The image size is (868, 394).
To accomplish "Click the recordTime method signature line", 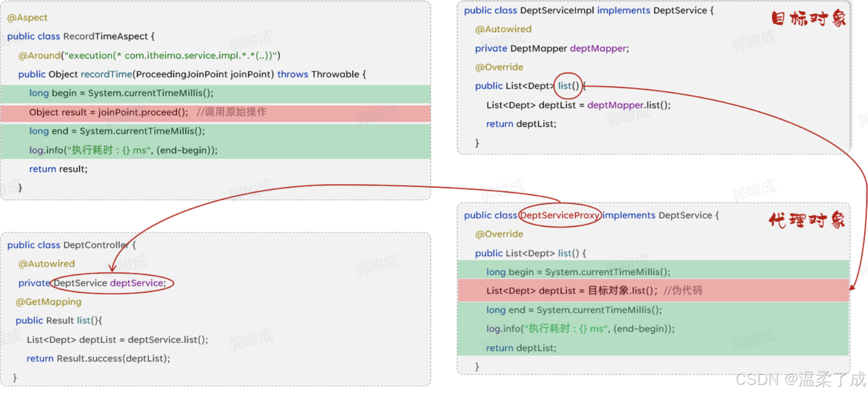I will [192, 74].
